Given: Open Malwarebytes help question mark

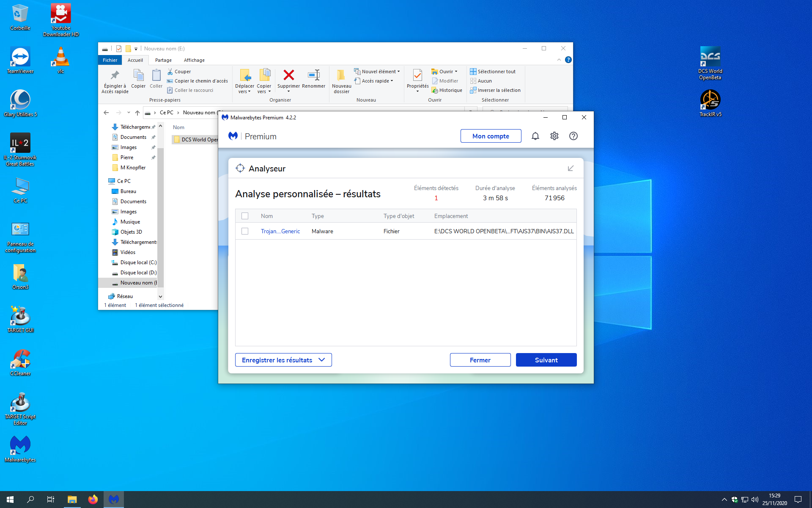Looking at the screenshot, I should click(x=573, y=136).
